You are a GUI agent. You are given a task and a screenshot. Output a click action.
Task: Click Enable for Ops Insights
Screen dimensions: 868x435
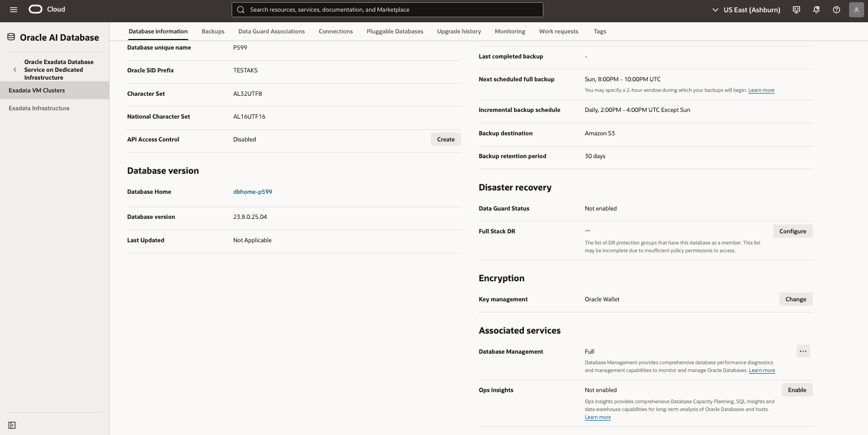point(797,390)
